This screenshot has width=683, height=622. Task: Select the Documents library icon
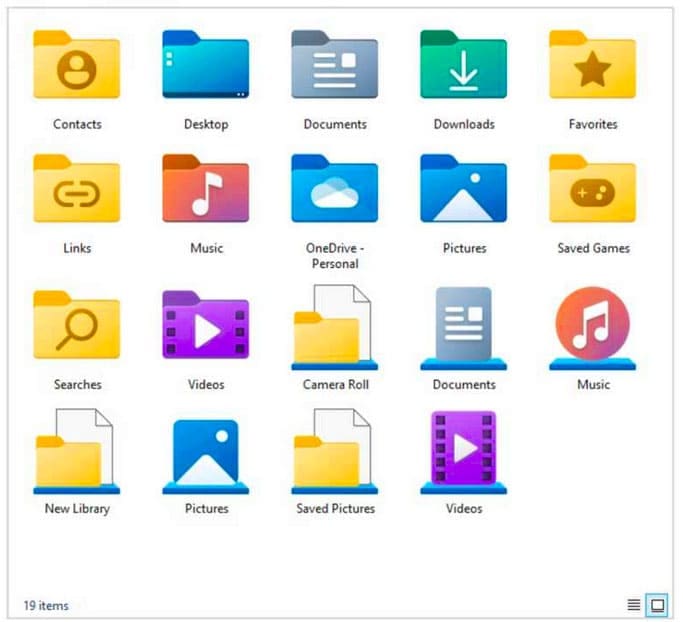point(464,328)
